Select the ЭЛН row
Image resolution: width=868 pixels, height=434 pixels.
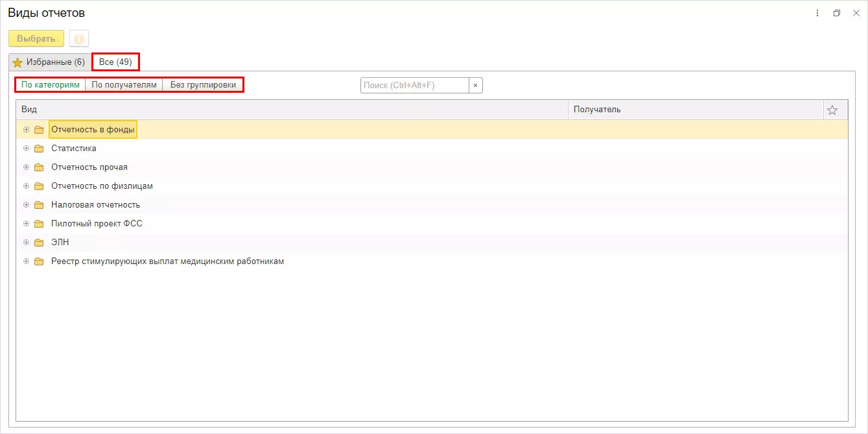coord(432,243)
